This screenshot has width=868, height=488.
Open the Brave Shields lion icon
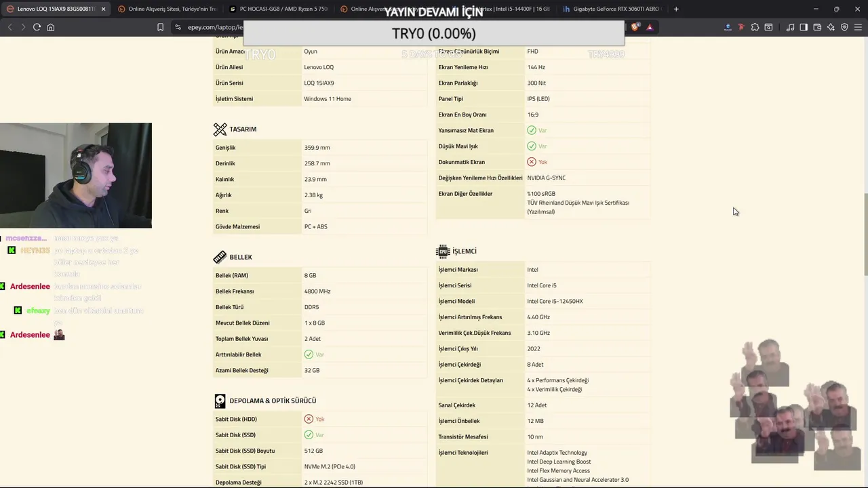[635, 27]
